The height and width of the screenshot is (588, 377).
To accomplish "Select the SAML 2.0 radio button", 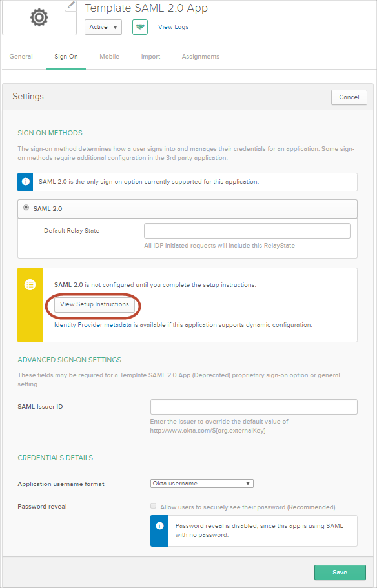I will (26, 208).
